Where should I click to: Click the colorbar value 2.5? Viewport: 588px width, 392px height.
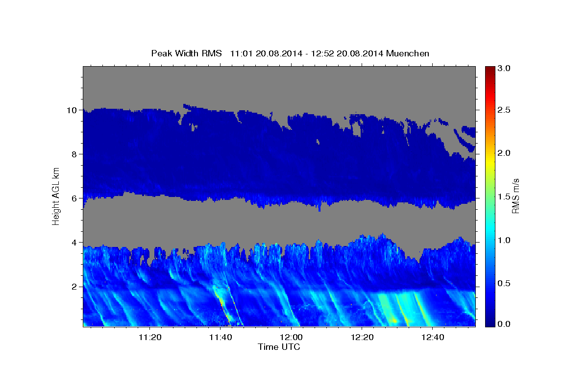click(x=505, y=110)
